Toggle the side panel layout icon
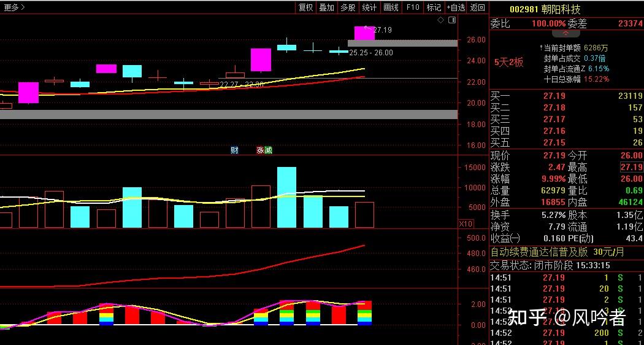644x345 pixels. point(451,20)
